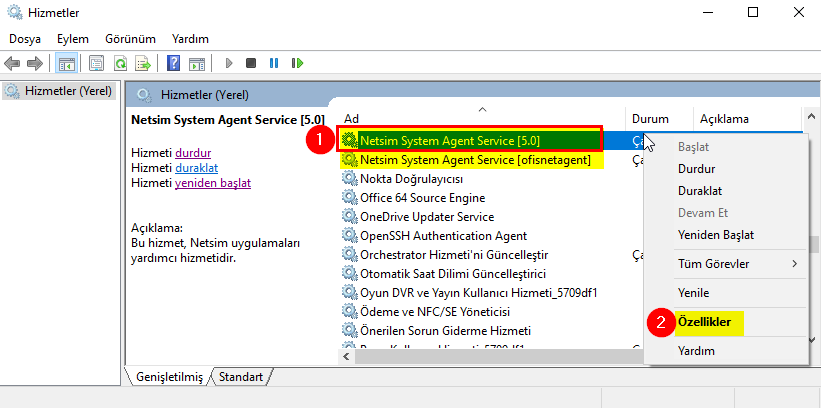The height and width of the screenshot is (408, 821).
Task: Click the Export List toolbar icon
Action: tap(143, 64)
